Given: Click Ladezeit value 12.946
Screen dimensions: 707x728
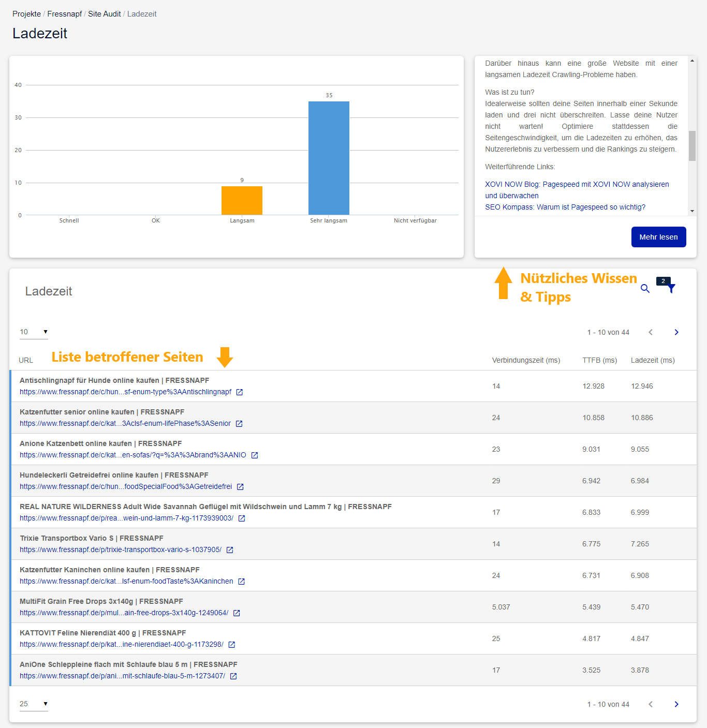Looking at the screenshot, I should 642,386.
